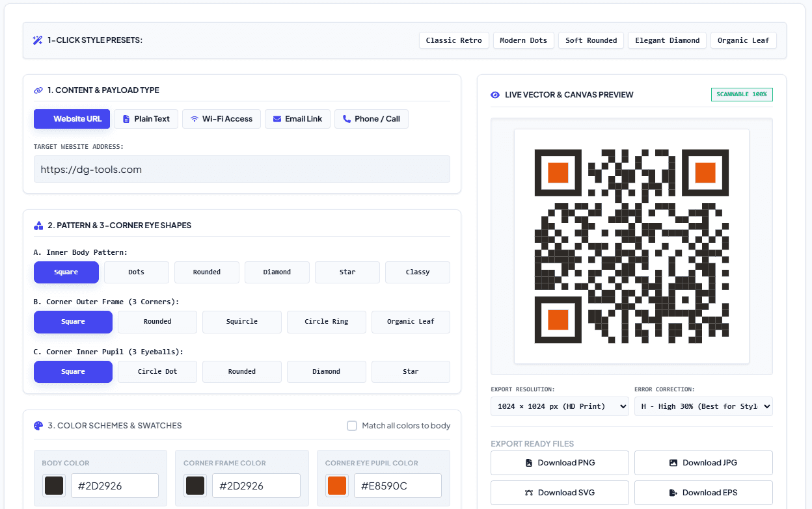Enable Match all colors to body checkbox
The width and height of the screenshot is (812, 509).
(352, 426)
